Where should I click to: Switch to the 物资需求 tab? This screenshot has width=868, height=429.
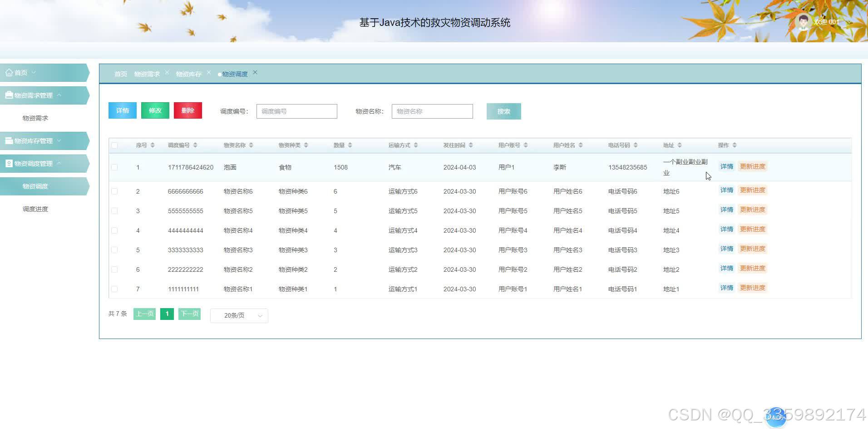147,74
